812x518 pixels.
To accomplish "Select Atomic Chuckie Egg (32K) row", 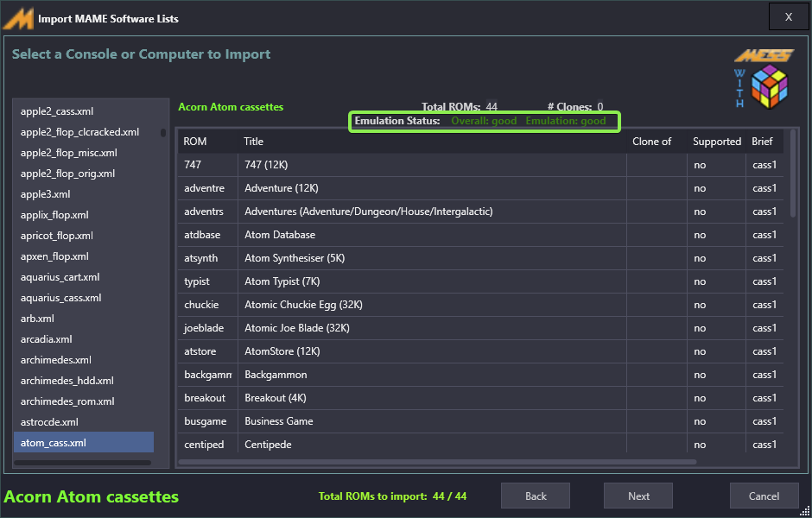I will point(480,304).
